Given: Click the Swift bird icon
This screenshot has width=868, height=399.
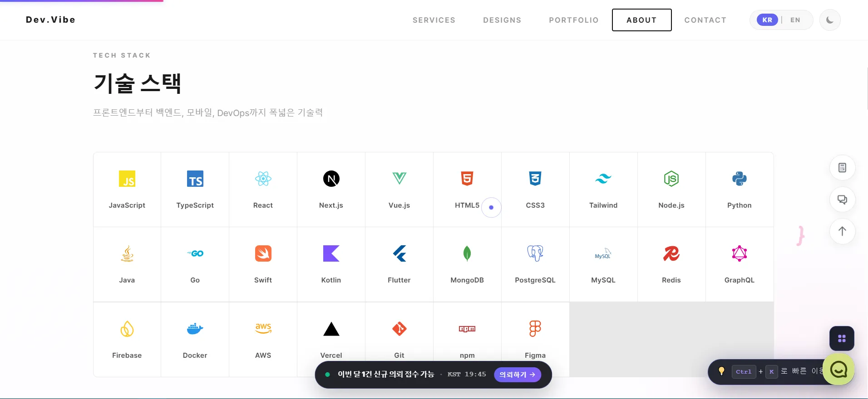Looking at the screenshot, I should click(263, 253).
